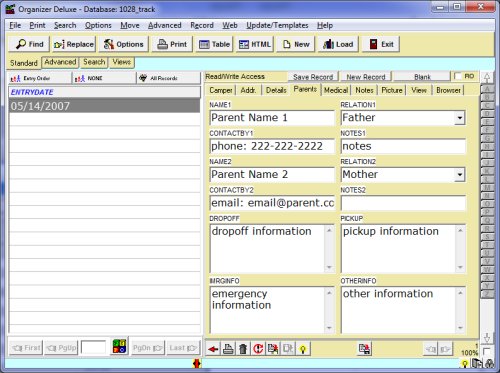Screen dimensions: 500x373
Task: Open the All Records filter selector
Action: 169,78
